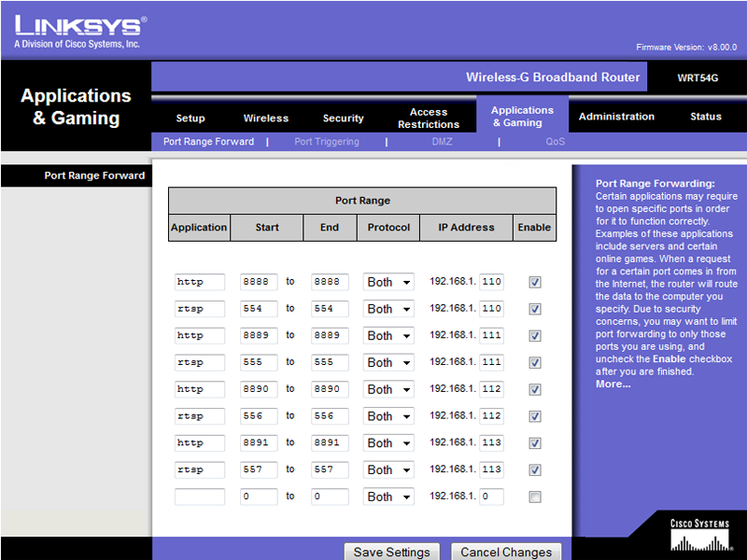Select the Port Range Forward sub-tab
Image resolution: width=747 pixels, height=560 pixels.
point(208,142)
